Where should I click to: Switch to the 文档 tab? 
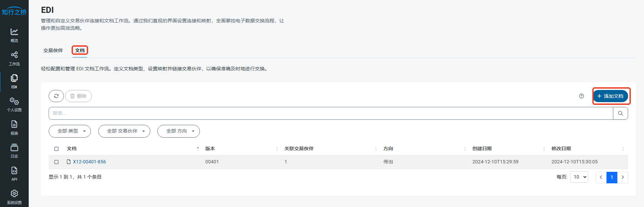coord(80,50)
